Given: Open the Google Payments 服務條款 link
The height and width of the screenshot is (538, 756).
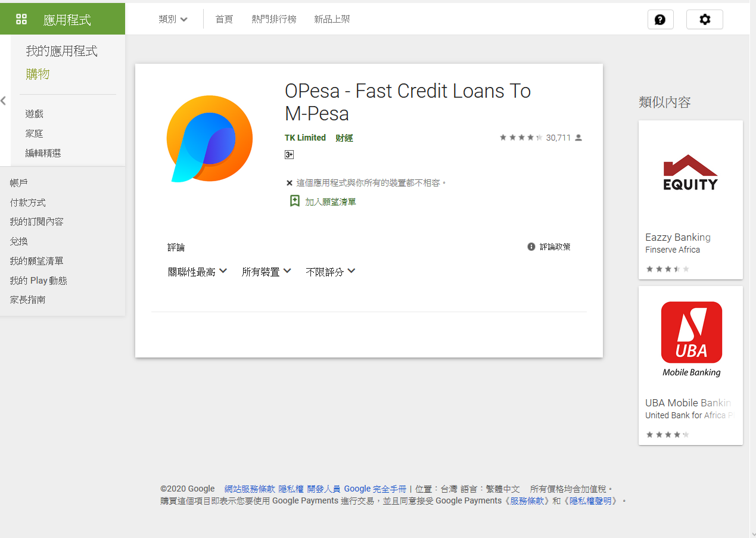Looking at the screenshot, I should 527,501.
